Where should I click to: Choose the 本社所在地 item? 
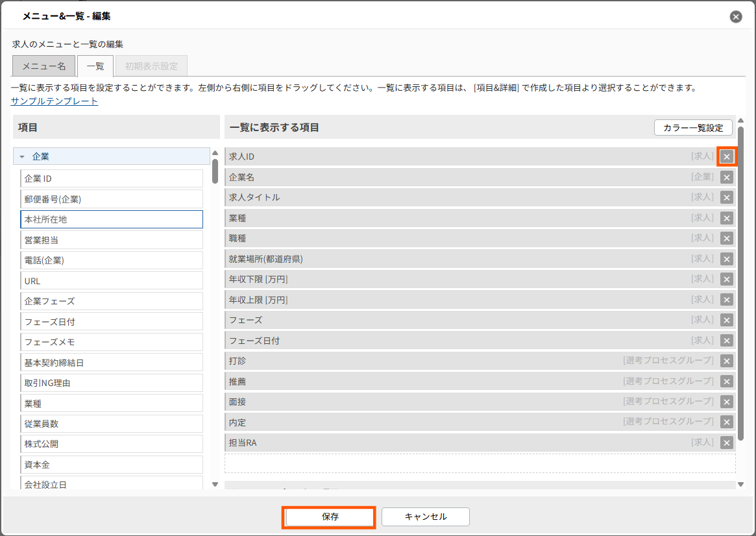pyautogui.click(x=112, y=219)
